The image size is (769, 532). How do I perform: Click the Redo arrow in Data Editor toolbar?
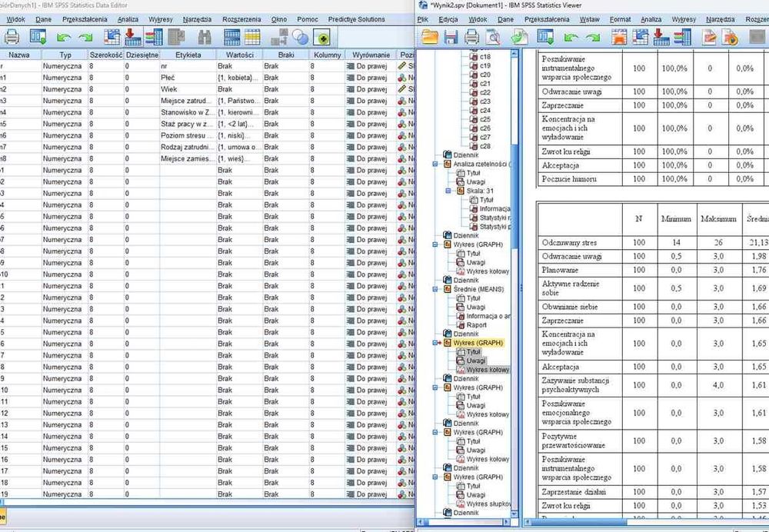point(86,37)
